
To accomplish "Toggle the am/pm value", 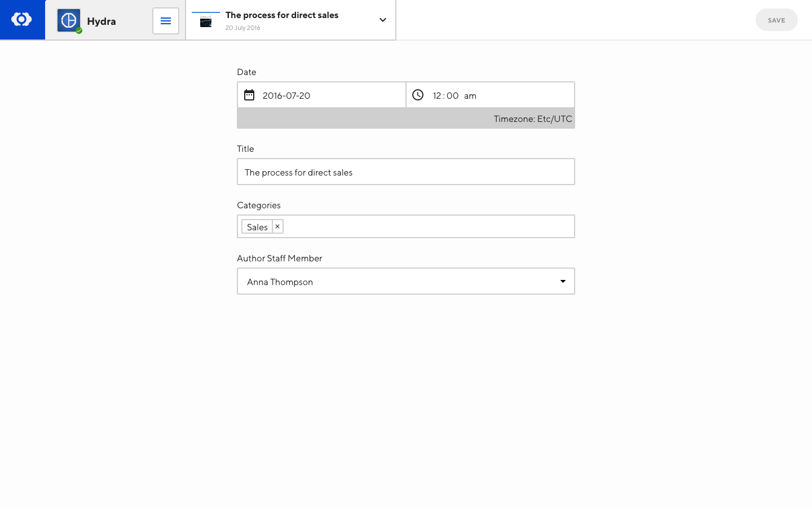I will pyautogui.click(x=470, y=96).
